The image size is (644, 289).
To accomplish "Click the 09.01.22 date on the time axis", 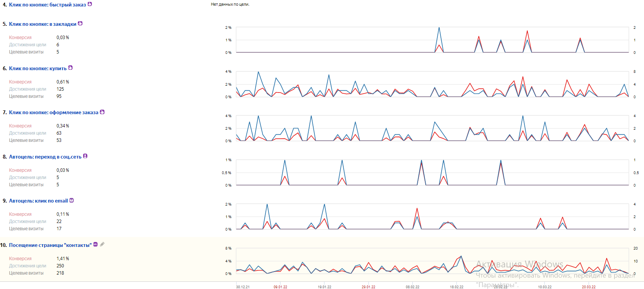I will [x=280, y=287].
